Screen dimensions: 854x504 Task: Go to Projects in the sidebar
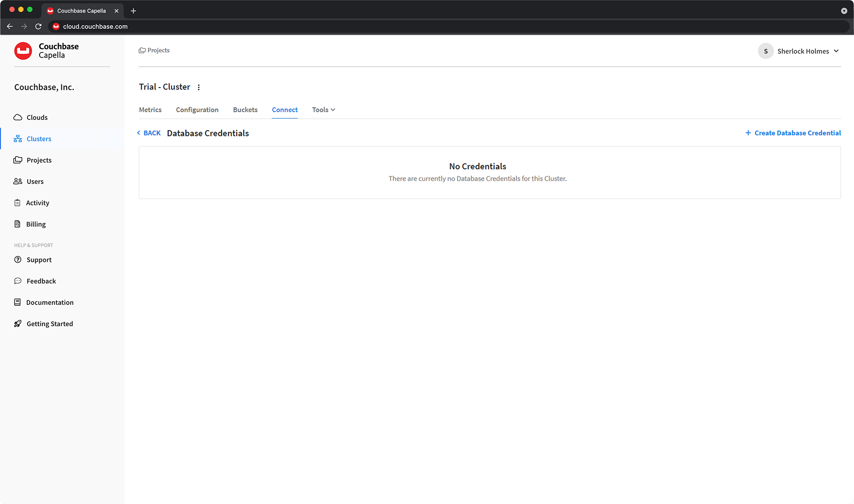(x=32, y=160)
